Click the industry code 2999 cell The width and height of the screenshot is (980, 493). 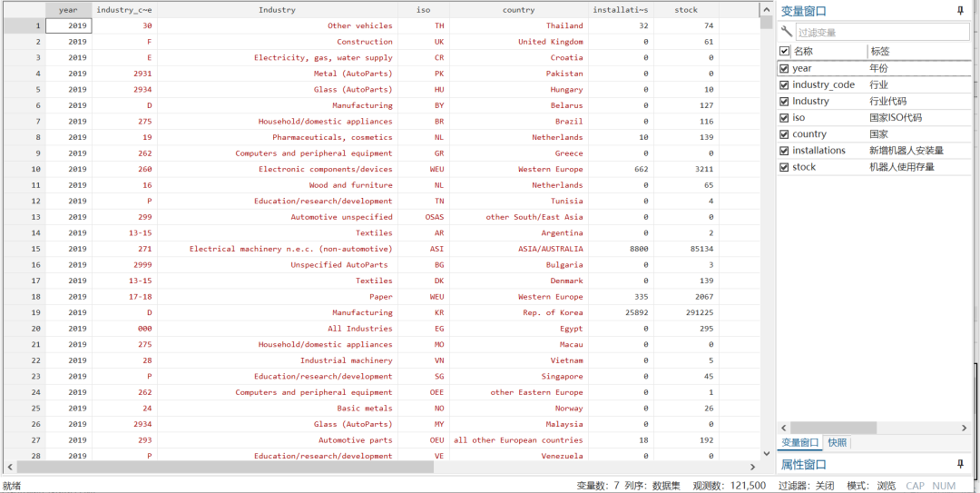tap(124, 264)
